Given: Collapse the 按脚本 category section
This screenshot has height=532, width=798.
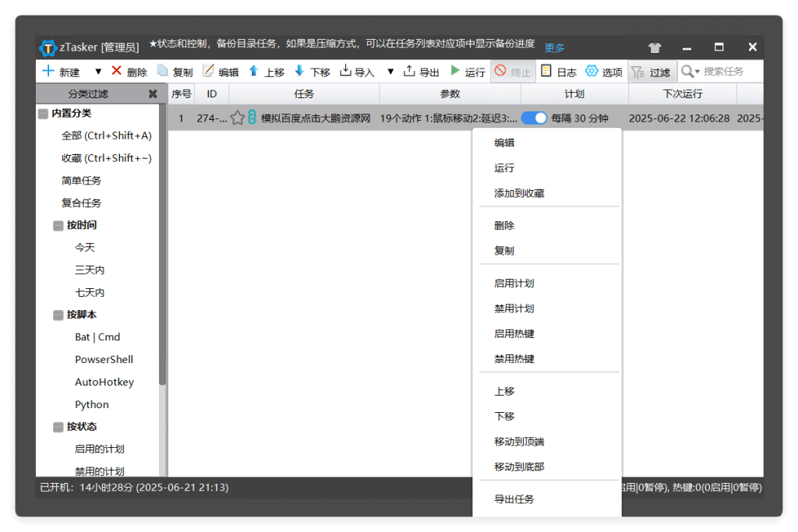Looking at the screenshot, I should [x=58, y=315].
